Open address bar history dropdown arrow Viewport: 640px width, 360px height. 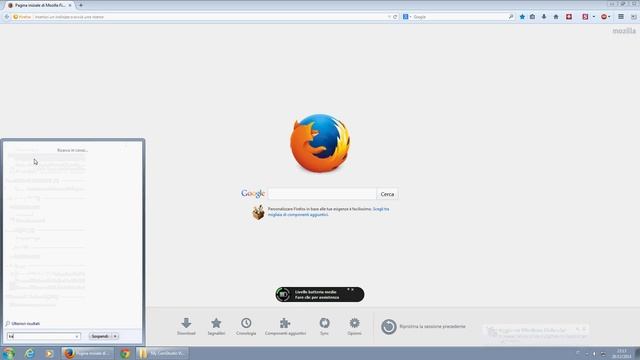[x=389, y=17]
